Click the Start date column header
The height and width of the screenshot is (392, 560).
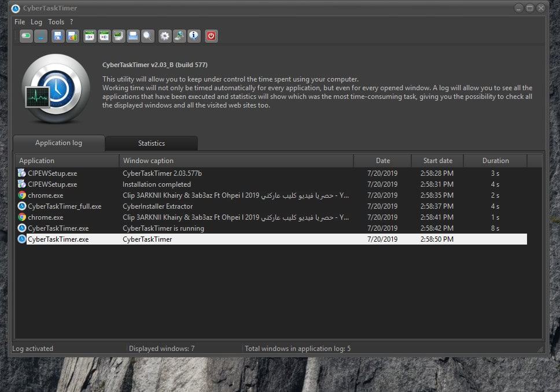click(x=438, y=161)
